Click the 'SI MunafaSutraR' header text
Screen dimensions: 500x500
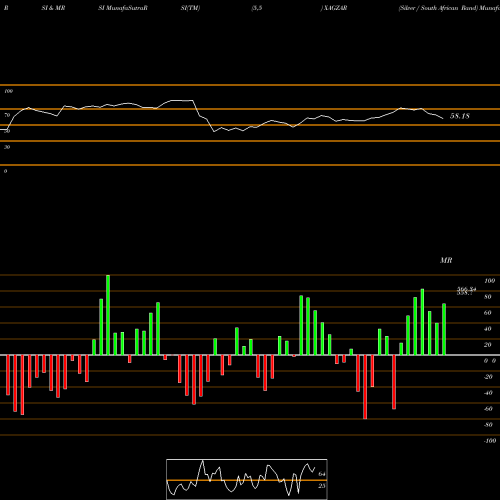coord(123,8)
